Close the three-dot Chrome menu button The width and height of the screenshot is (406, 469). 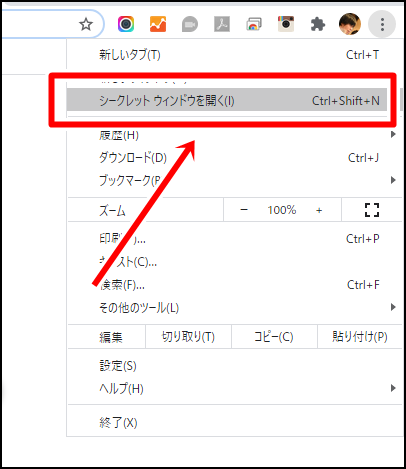coord(382,24)
